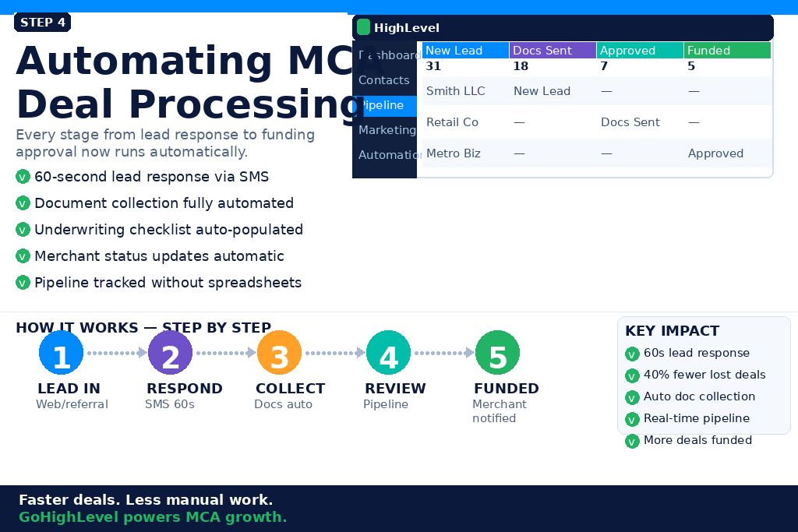Click the COLLECT step label
This screenshot has height=532, width=798.
[290, 389]
